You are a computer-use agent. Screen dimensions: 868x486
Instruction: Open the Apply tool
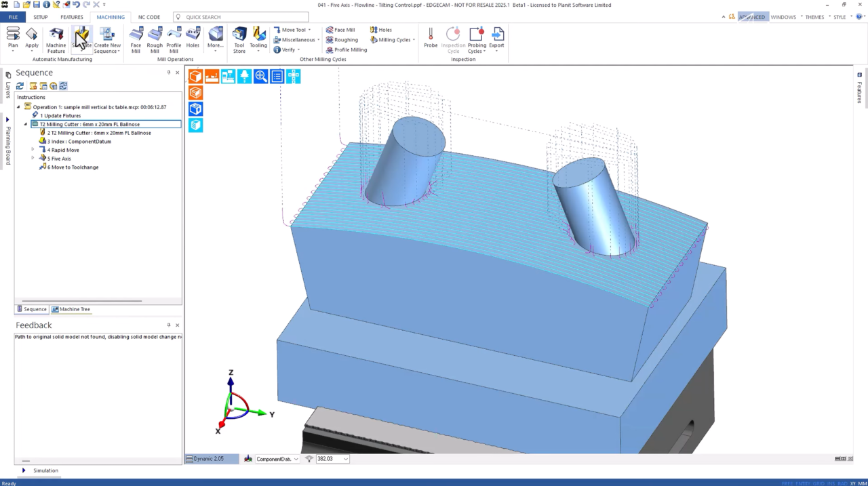click(32, 39)
